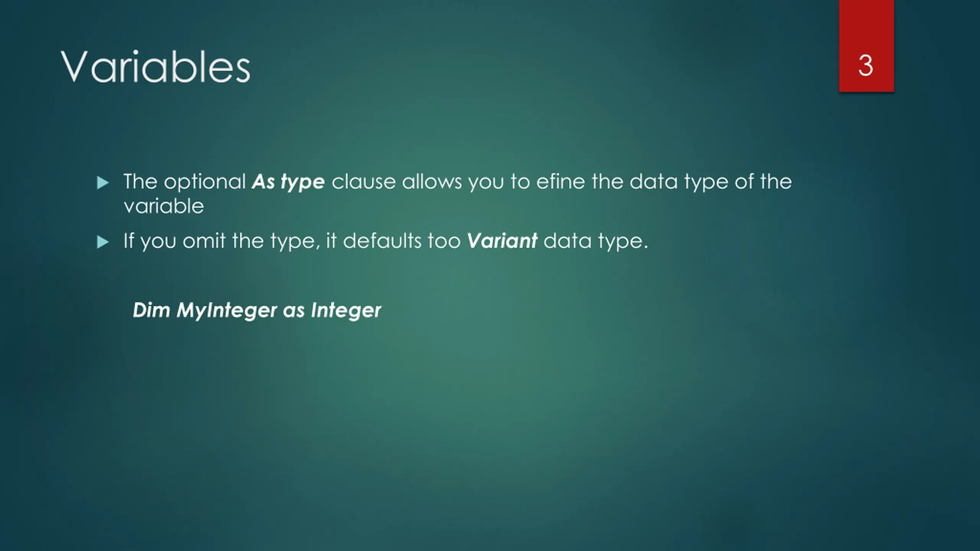Click the bold italic "As type" text
980x551 pixels.
point(288,182)
